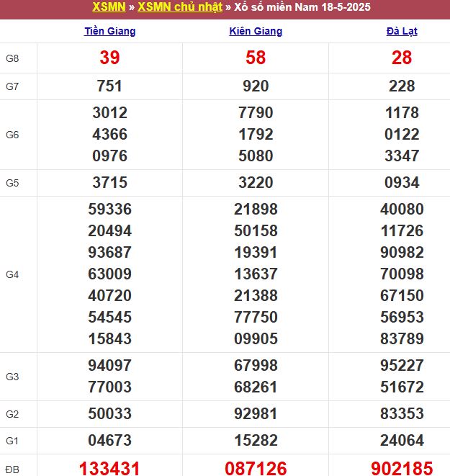Screen dimensions: 450x476
Task: Click G4 number 40080
Action: point(402,209)
